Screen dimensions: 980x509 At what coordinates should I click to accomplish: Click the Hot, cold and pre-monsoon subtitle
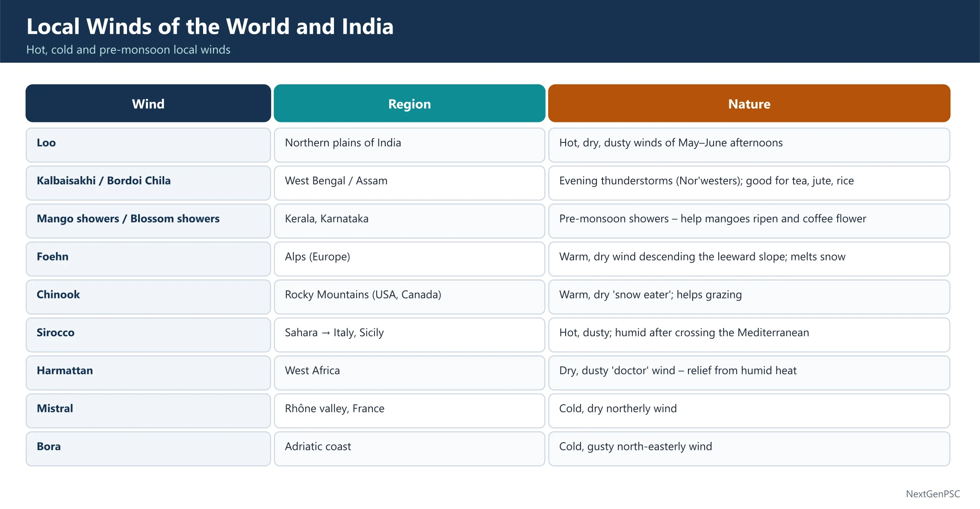pos(128,50)
